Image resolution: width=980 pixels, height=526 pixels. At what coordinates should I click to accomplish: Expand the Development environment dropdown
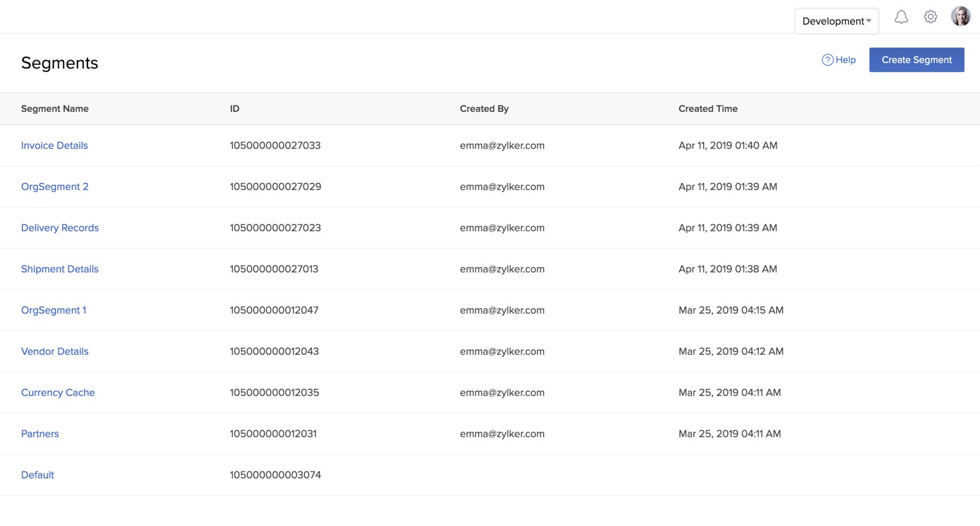pos(836,21)
